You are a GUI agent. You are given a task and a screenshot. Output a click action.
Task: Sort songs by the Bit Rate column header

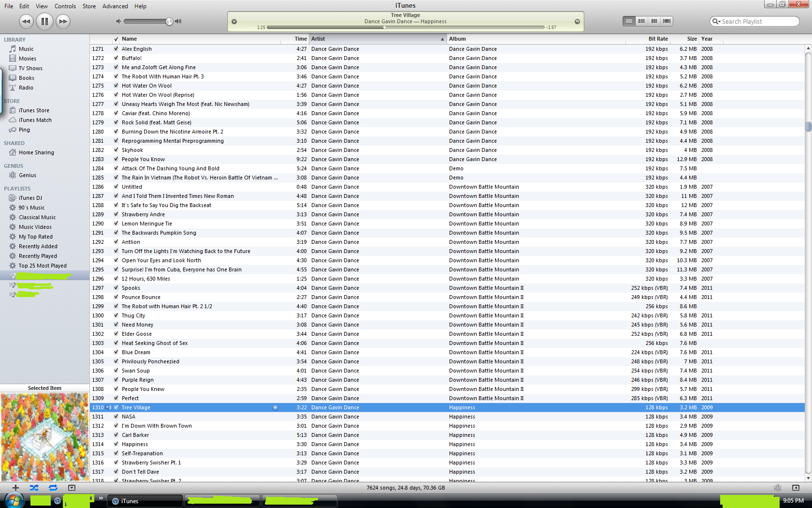[x=648, y=39]
